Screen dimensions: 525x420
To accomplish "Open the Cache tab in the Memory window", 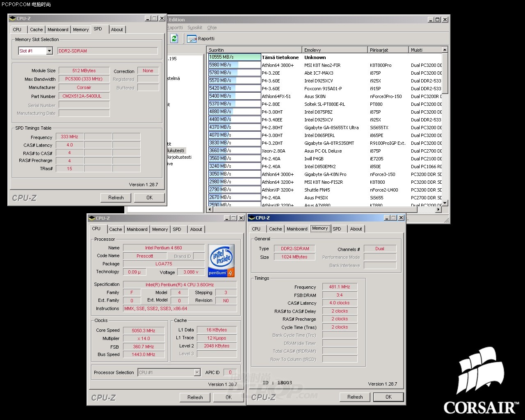I will click(x=276, y=229).
